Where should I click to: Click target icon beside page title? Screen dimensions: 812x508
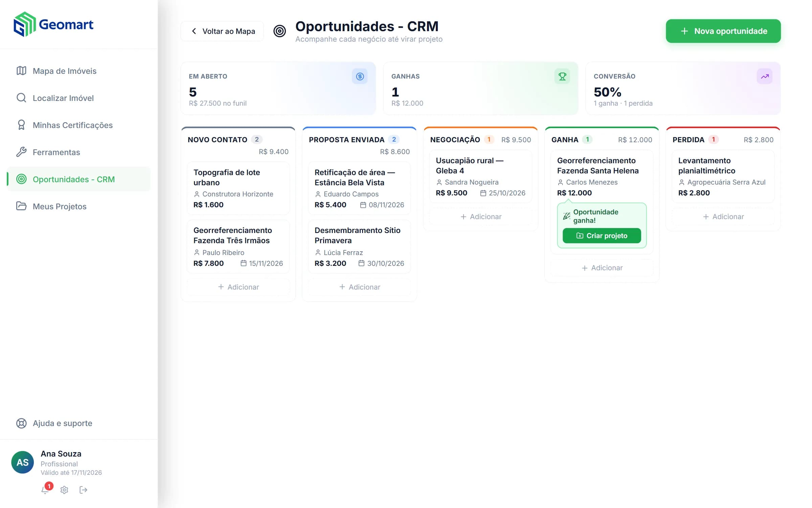coord(279,31)
